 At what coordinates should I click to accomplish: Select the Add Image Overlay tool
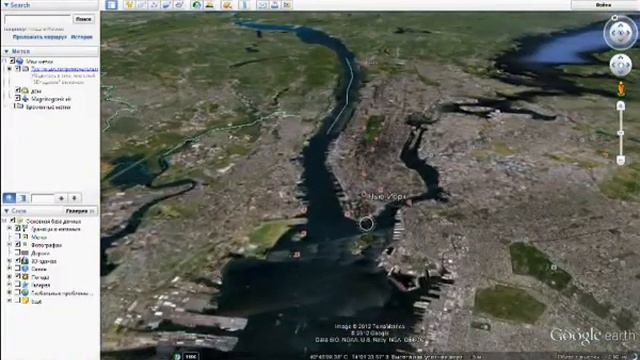[x=166, y=5]
